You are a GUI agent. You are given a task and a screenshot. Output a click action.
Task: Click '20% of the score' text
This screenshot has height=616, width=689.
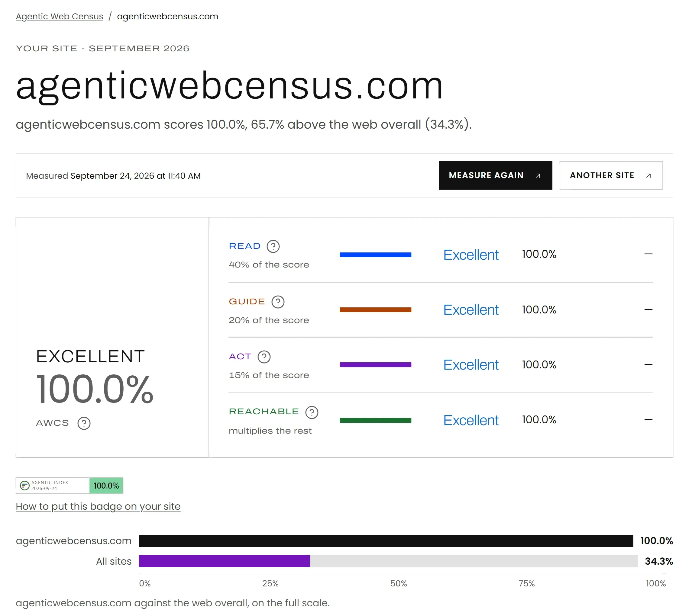[269, 320]
